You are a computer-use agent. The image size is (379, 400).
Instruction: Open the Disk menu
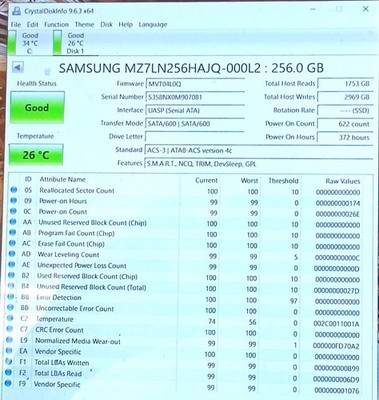click(x=106, y=25)
